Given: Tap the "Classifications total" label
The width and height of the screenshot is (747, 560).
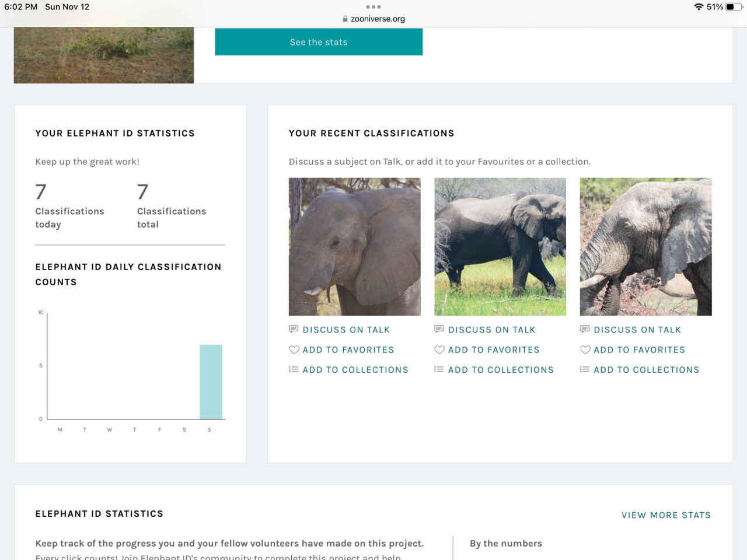Looking at the screenshot, I should [172, 218].
